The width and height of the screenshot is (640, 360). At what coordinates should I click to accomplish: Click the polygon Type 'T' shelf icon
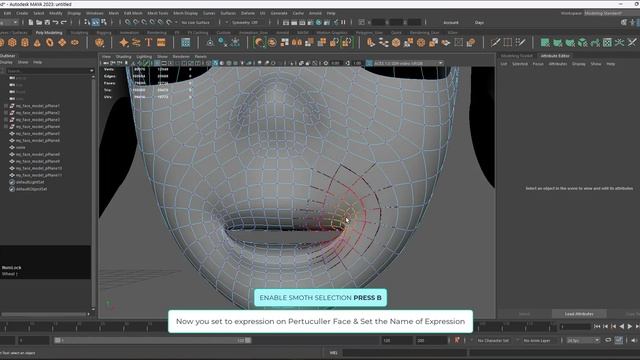(x=149, y=42)
